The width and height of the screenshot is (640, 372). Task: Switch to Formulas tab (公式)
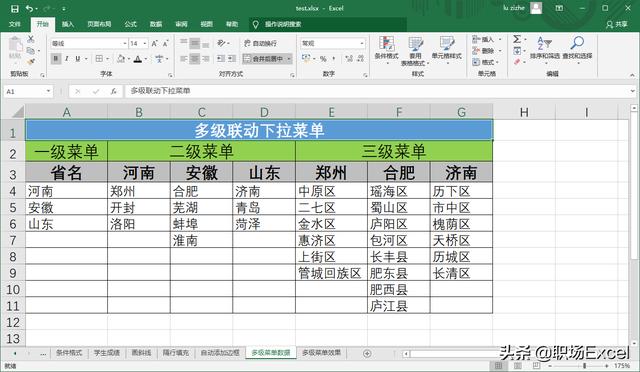(130, 25)
